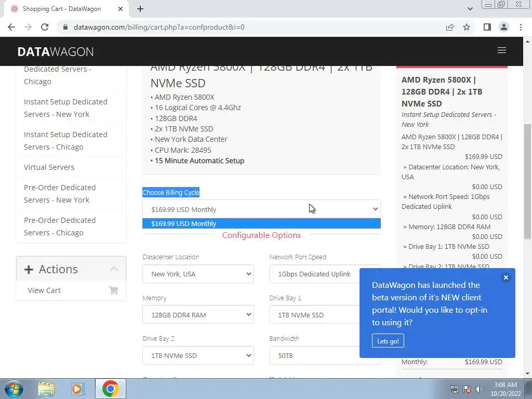This screenshot has width=532, height=399.
Task: Click scrollbar down arrow at page bottom
Action: [528, 374]
